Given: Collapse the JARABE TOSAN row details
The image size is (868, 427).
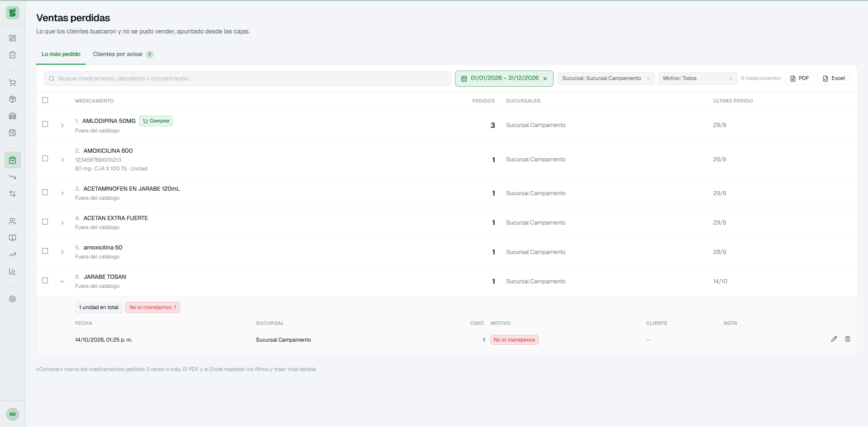Looking at the screenshot, I should pos(62,281).
